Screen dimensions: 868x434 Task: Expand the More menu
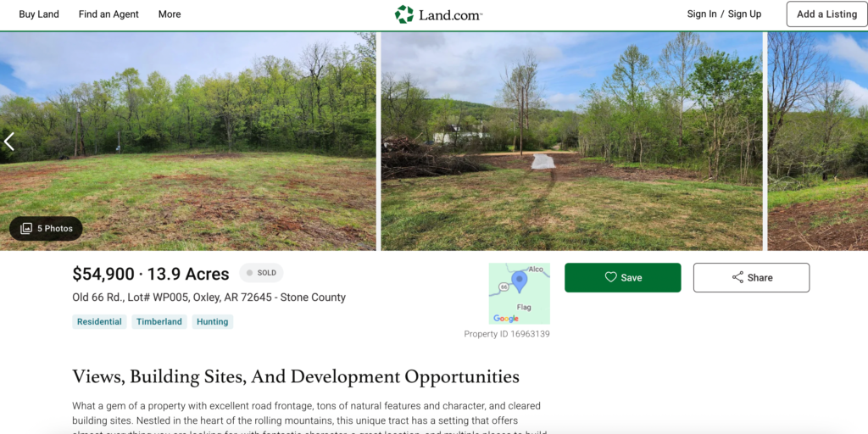click(170, 14)
